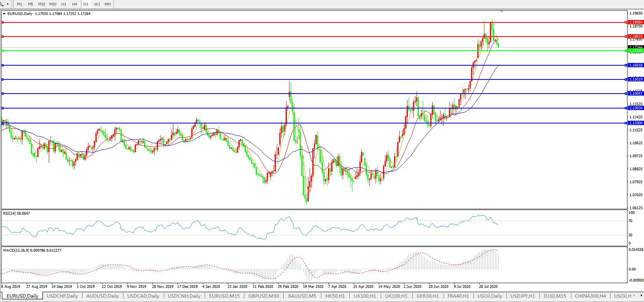
Task: Toggle the D1 daily timeframe
Action: pos(86,4)
